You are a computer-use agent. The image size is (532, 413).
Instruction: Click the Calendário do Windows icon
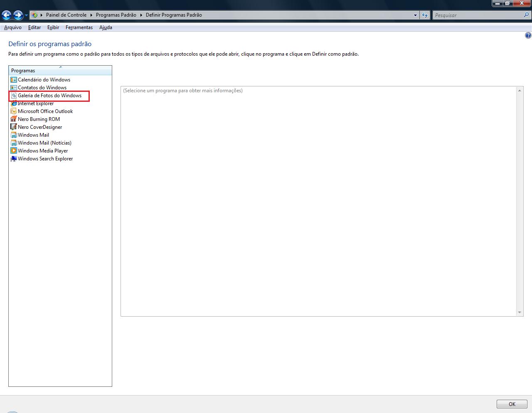[x=14, y=80]
